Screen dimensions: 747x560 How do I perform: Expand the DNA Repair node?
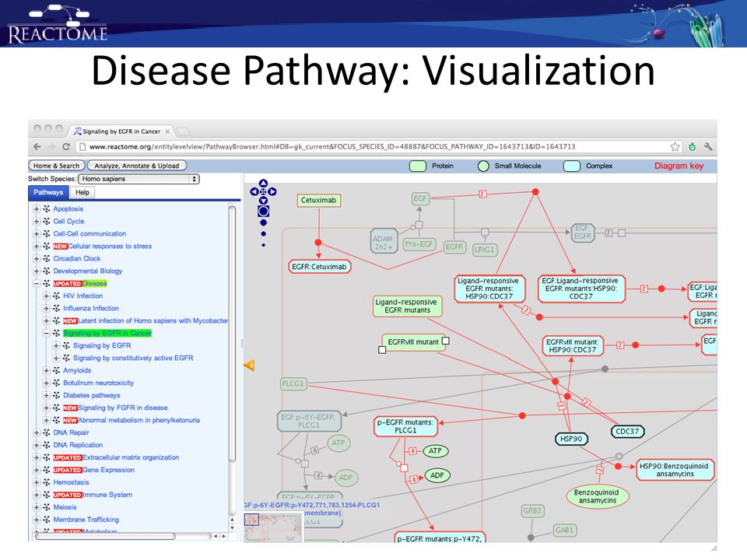[37, 433]
